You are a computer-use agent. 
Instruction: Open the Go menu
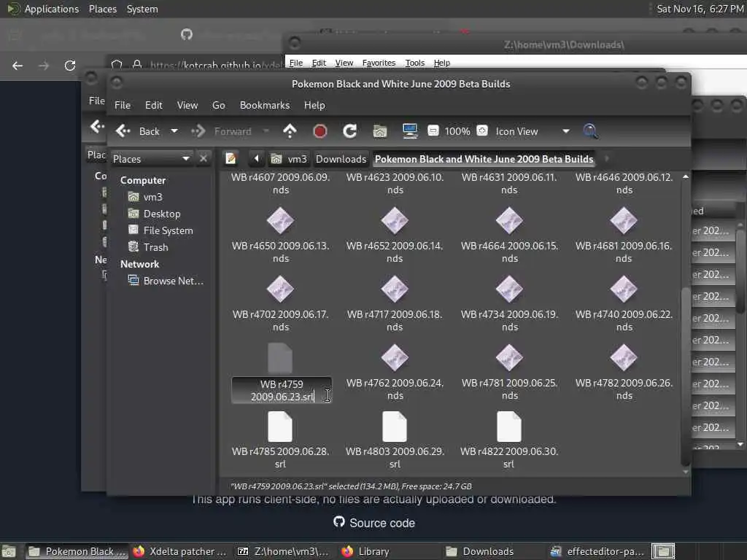point(219,105)
